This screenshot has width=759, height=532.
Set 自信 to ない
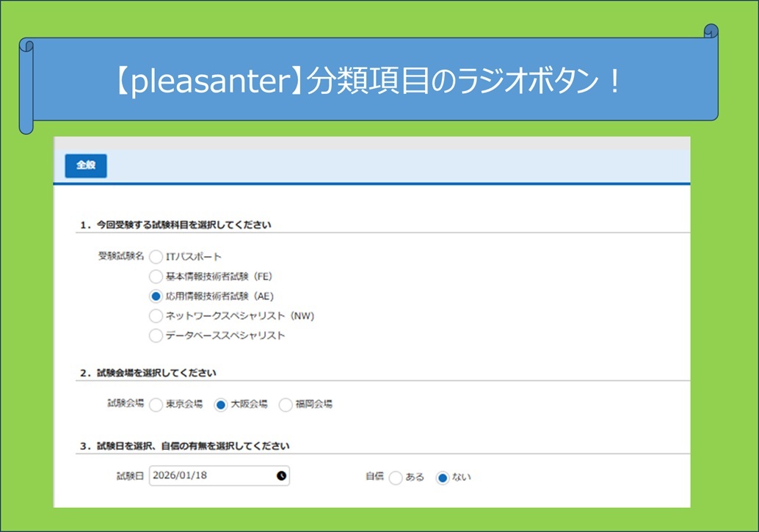(x=442, y=478)
